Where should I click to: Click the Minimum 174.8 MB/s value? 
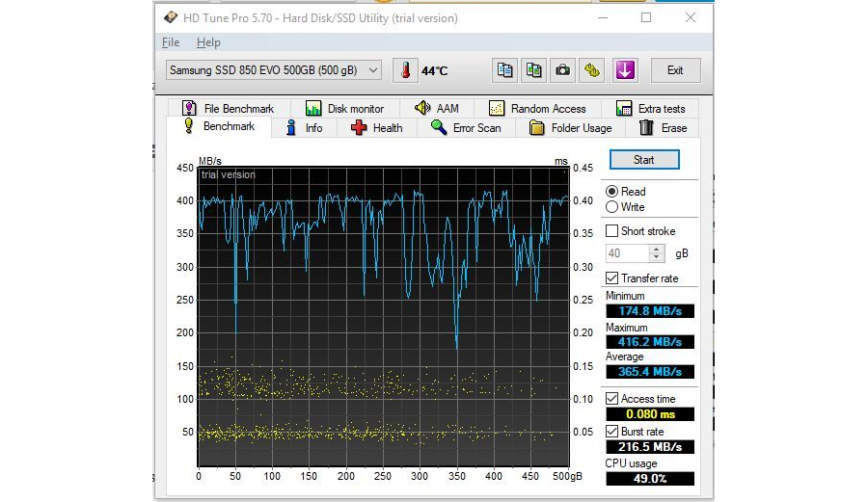click(x=650, y=311)
